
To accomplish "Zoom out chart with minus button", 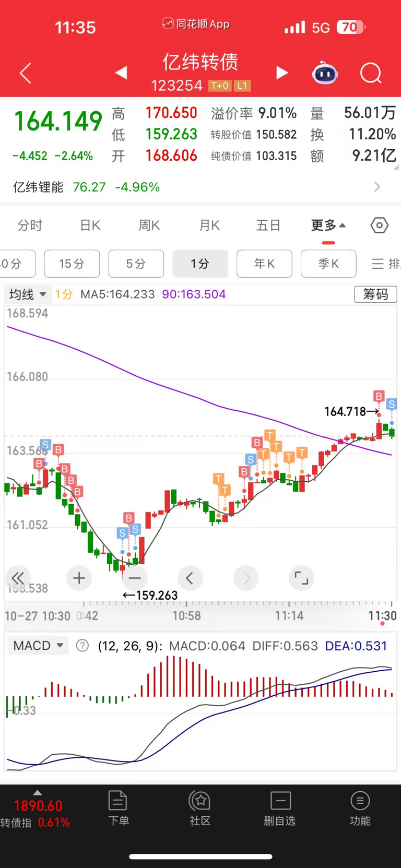I will (x=135, y=578).
